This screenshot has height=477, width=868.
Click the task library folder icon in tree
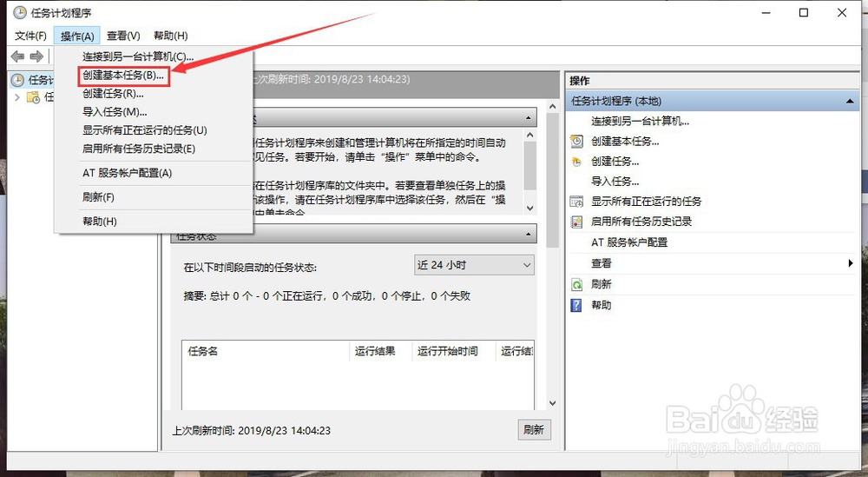pyautogui.click(x=33, y=97)
